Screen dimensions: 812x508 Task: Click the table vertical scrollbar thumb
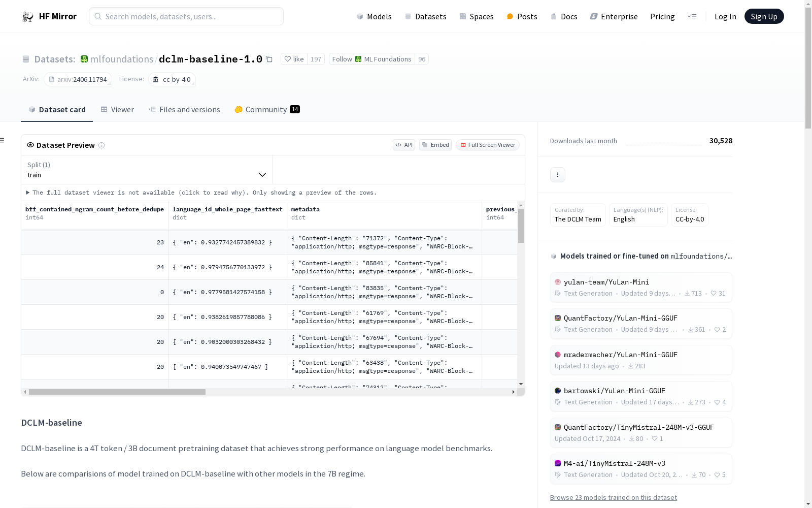[x=521, y=226]
